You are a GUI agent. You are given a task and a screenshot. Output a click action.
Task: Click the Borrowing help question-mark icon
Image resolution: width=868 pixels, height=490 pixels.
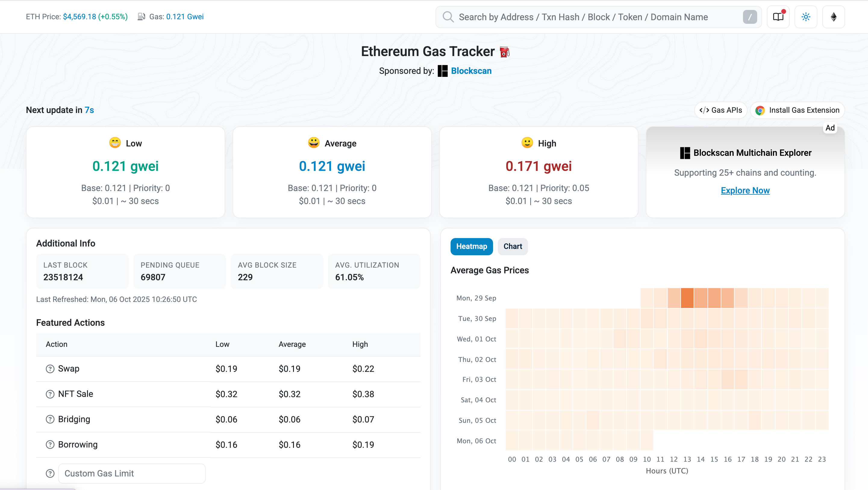[x=50, y=444]
